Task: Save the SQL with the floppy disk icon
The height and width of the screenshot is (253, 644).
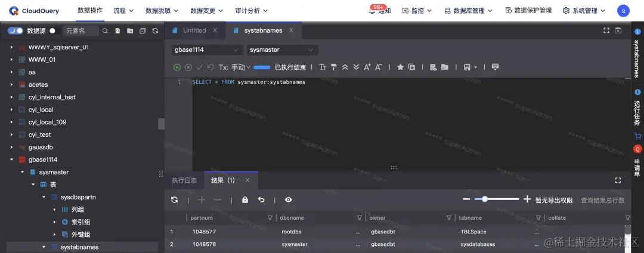Action: [466, 67]
